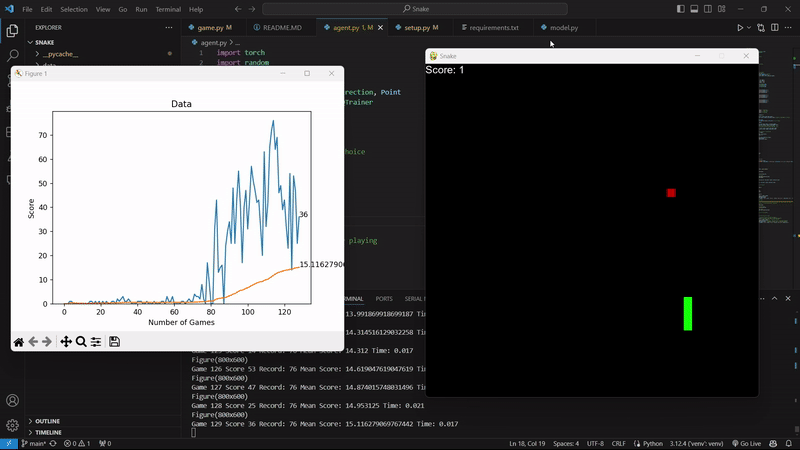Screen dimensions: 800x450
Task: Expand the OUTLINE section
Action: click(47, 421)
